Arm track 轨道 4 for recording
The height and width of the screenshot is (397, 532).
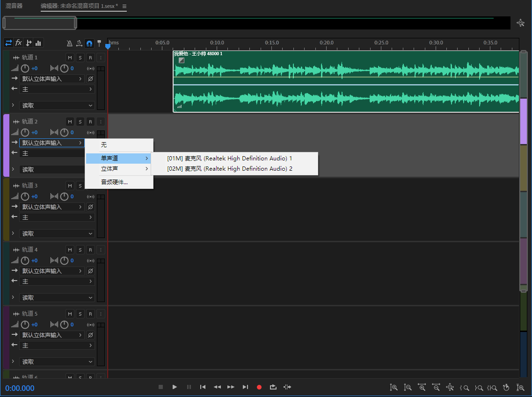click(90, 250)
